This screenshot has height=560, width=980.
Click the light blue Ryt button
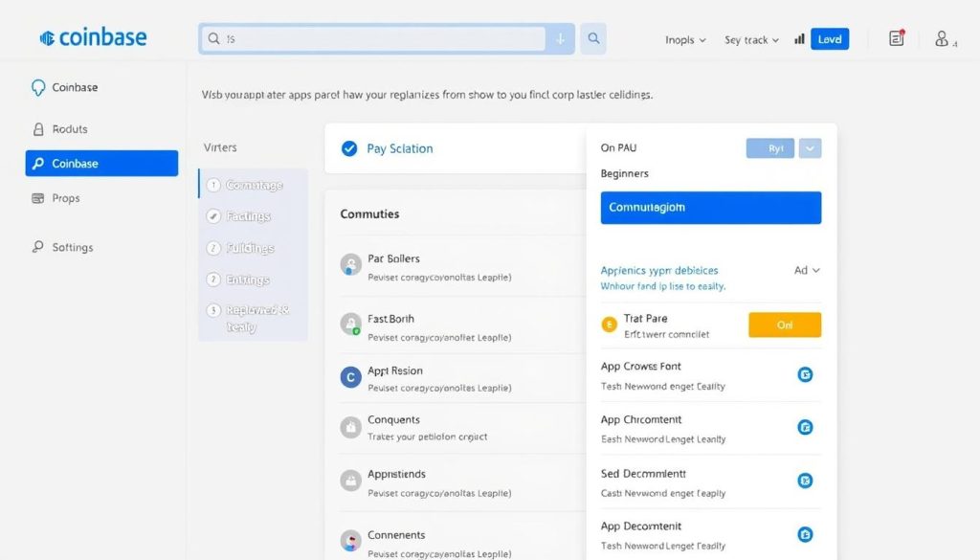tap(770, 148)
